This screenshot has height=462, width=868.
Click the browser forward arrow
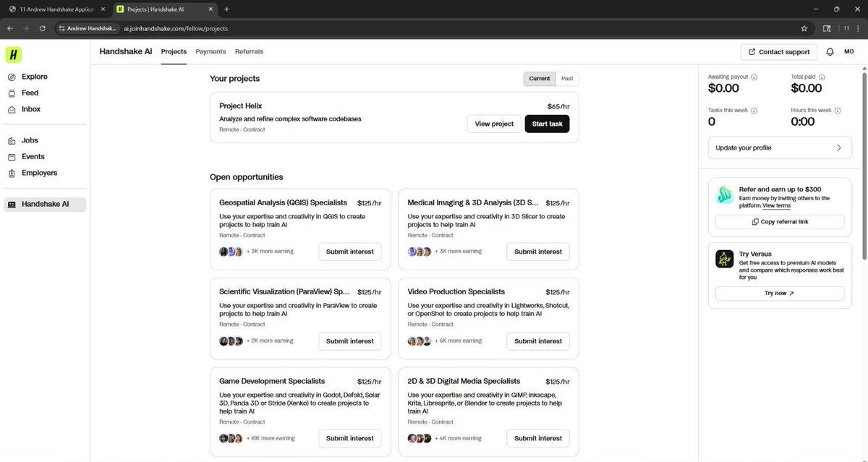click(26, 28)
